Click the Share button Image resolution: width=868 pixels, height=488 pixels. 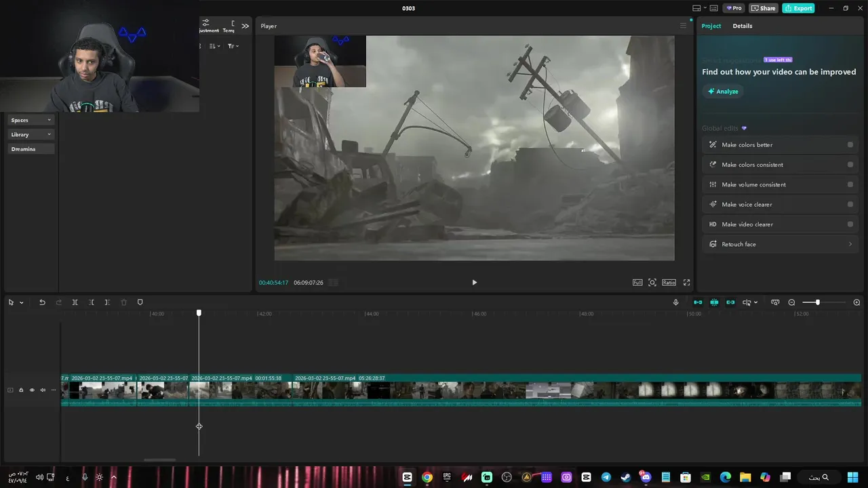tap(763, 8)
